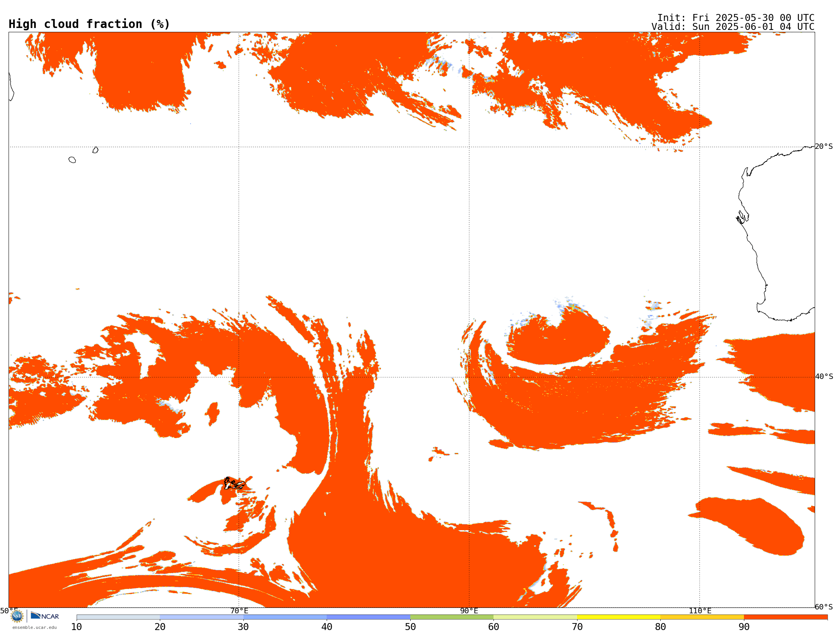This screenshot has width=840, height=632.
Task: Click the 60°S latitude label
Action: click(824, 607)
